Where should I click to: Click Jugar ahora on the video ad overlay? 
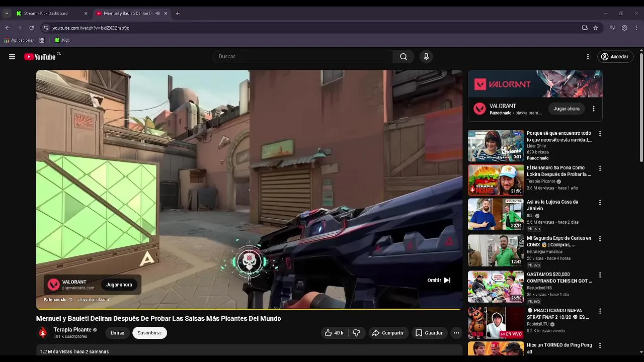pos(119,285)
